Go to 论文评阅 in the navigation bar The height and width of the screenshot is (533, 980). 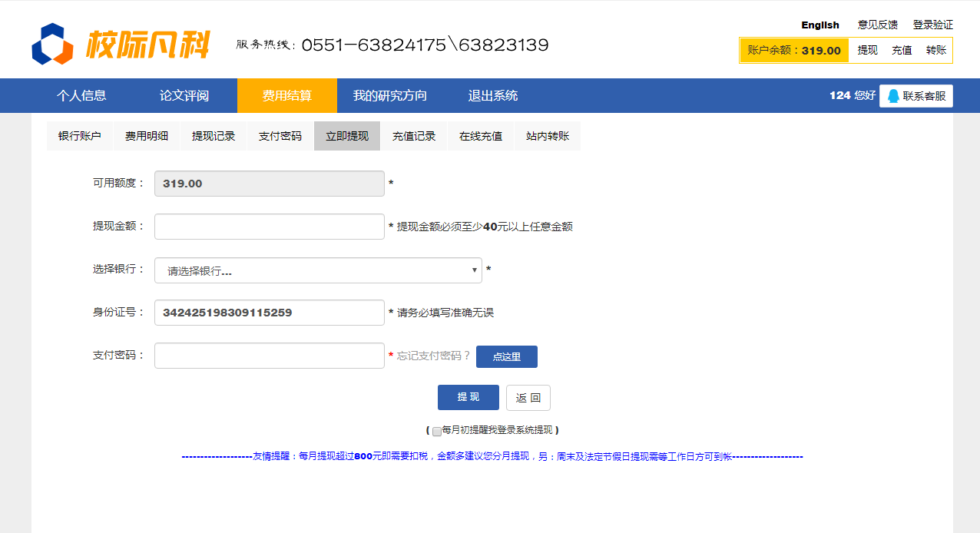[x=184, y=96]
